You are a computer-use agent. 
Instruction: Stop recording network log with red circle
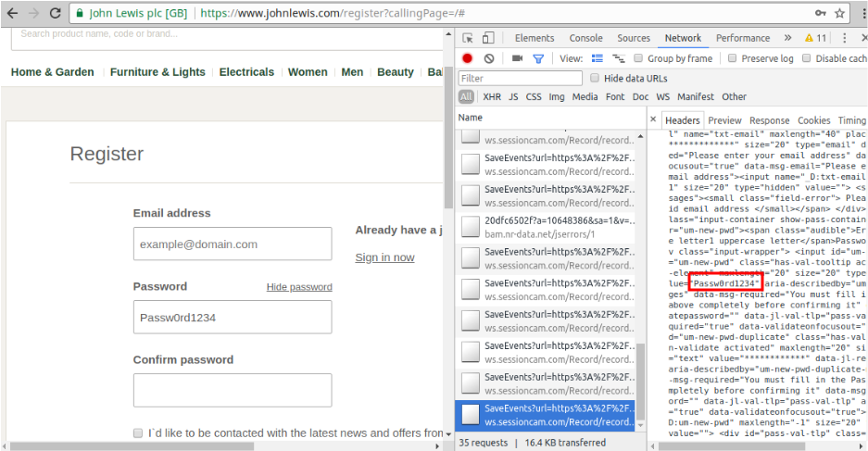click(x=467, y=58)
